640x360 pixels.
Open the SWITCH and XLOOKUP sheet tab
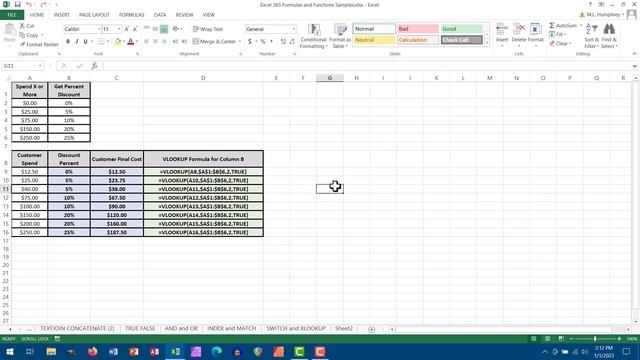pyautogui.click(x=296, y=329)
